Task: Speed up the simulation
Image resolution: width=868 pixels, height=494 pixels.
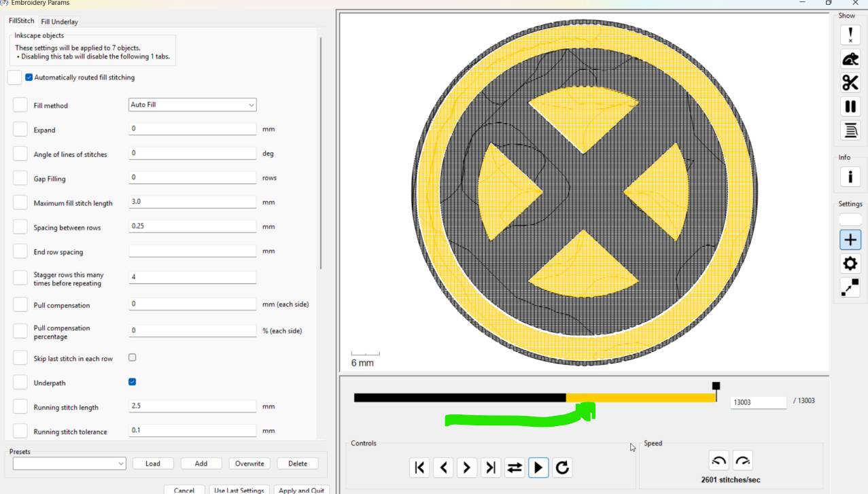Action: pos(743,461)
